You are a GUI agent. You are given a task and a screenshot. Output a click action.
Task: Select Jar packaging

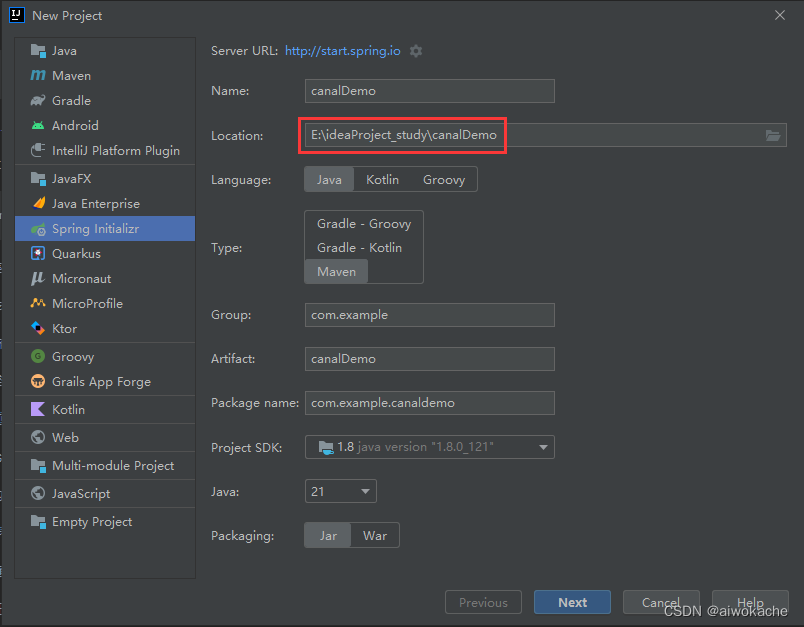[x=328, y=536]
